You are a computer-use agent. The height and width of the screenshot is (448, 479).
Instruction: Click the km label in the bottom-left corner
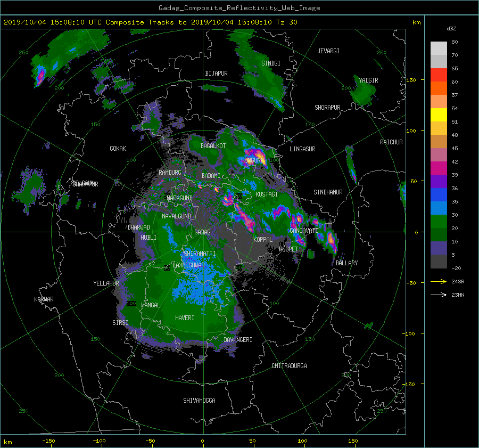(x=8, y=442)
